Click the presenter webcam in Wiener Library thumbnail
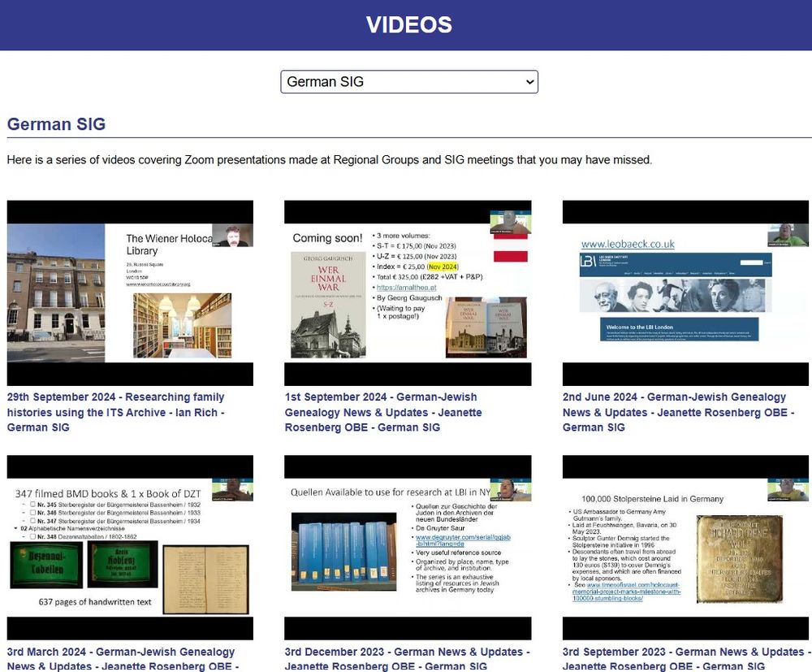Screen dimensions: 812x672 [232, 235]
